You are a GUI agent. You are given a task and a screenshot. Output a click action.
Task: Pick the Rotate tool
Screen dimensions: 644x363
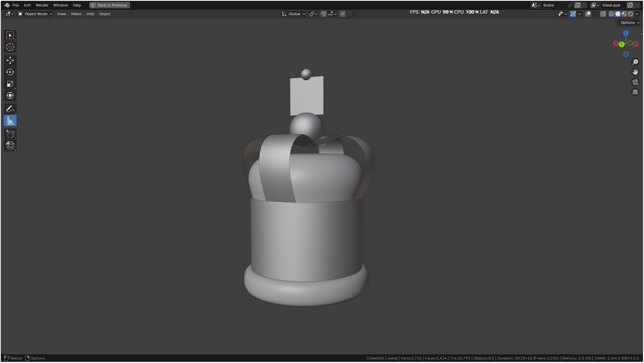coord(10,72)
